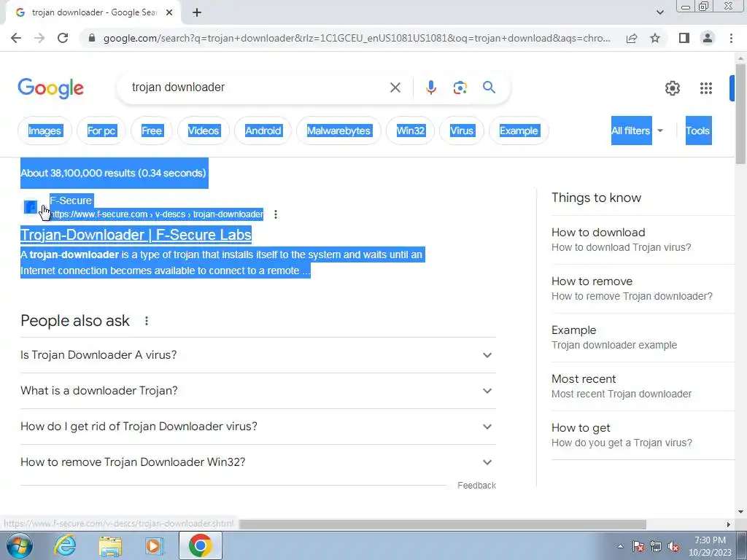747x560 pixels.
Task: Open the Chrome side panel icon
Action: pos(684,38)
